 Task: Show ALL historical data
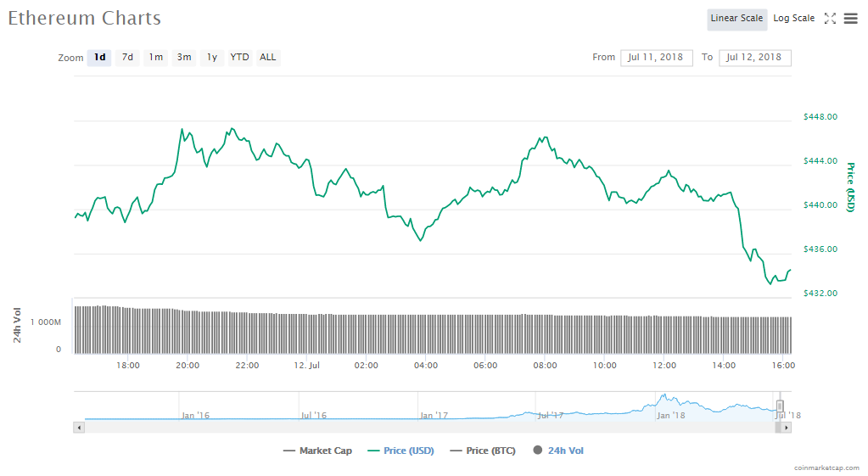tap(267, 58)
